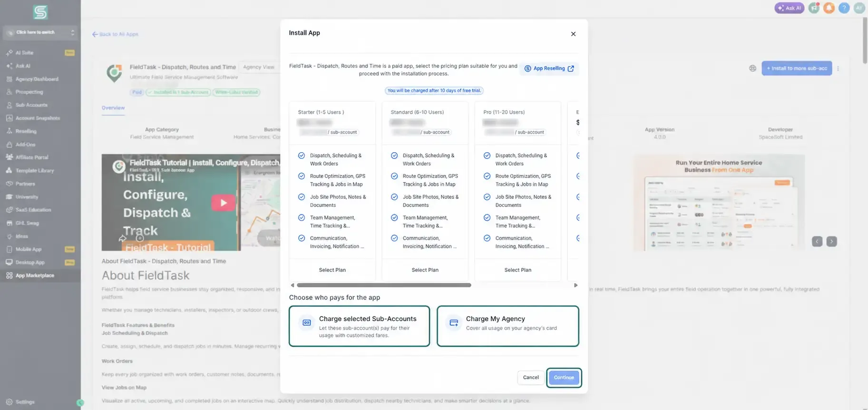The height and width of the screenshot is (410, 868).
Task: Click Affiliate Portal sidebar icon
Action: [9, 157]
